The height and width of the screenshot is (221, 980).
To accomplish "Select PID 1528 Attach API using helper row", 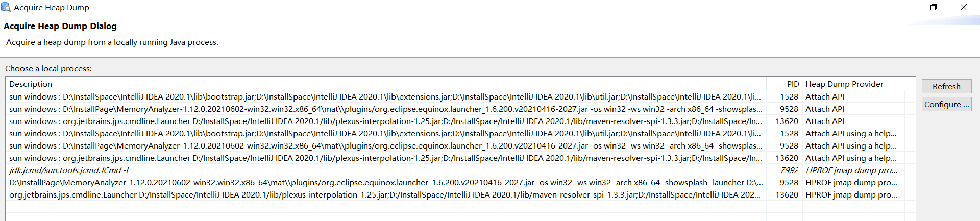I will [357, 134].
